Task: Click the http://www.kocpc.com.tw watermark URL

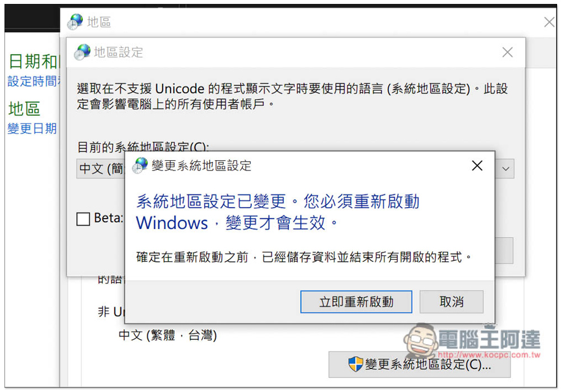Action: tap(489, 355)
